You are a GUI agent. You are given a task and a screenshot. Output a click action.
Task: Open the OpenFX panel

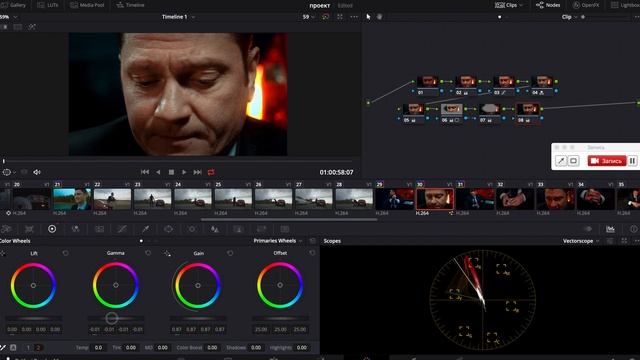click(x=586, y=5)
